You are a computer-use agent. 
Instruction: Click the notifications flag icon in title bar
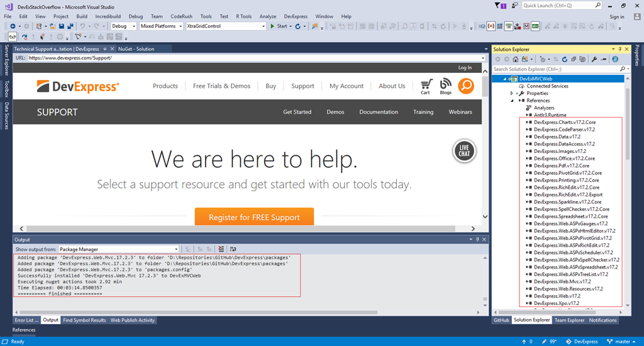(x=500, y=6)
